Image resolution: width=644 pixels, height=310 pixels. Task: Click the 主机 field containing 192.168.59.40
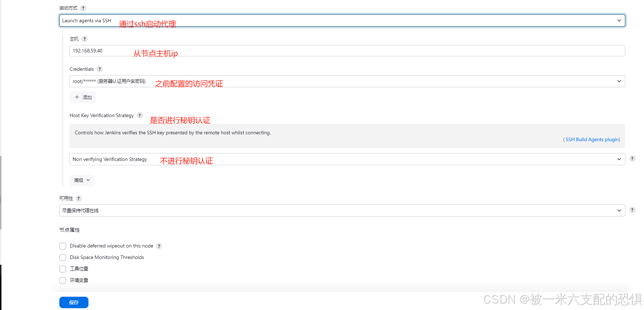click(347, 51)
